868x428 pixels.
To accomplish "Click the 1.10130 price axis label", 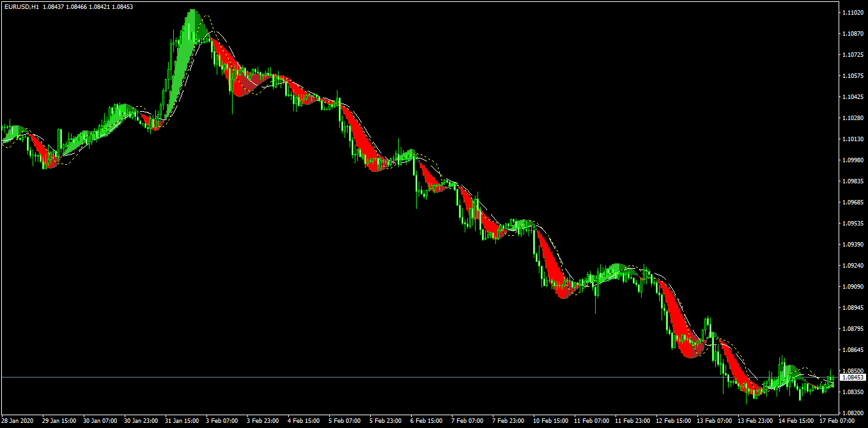I will 854,139.
